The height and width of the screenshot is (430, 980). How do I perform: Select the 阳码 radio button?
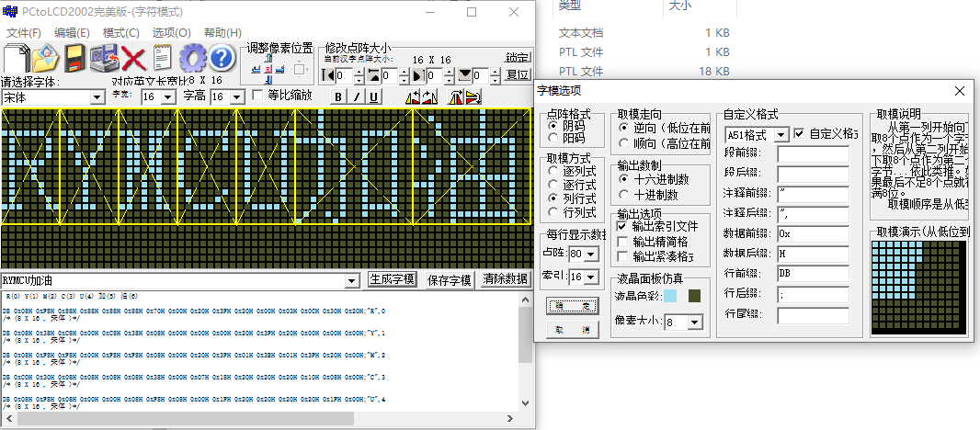553,138
